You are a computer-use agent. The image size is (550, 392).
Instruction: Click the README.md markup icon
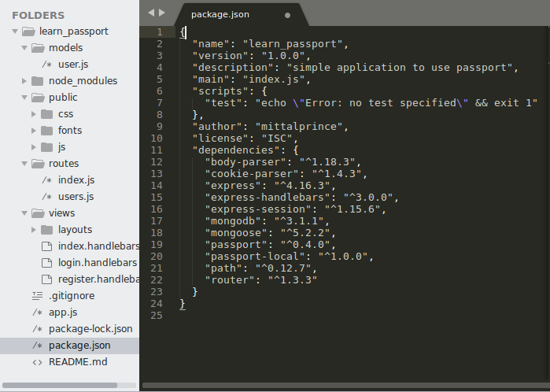(x=38, y=362)
